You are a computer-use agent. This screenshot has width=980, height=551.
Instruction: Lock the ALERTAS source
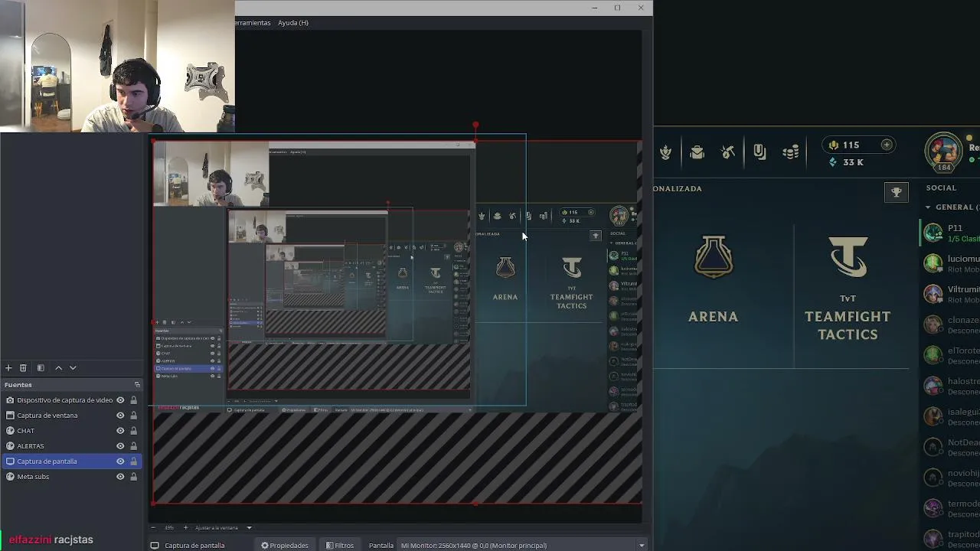[133, 446]
